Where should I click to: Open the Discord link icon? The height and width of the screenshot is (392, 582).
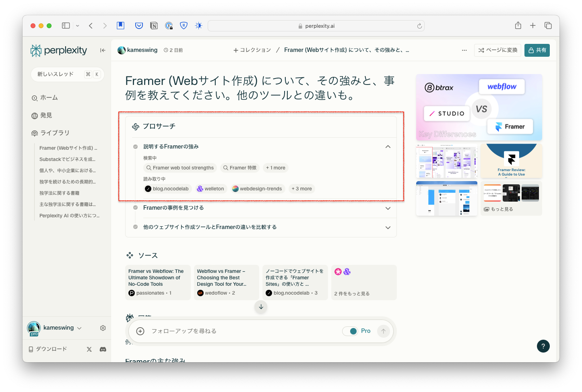[x=103, y=349]
